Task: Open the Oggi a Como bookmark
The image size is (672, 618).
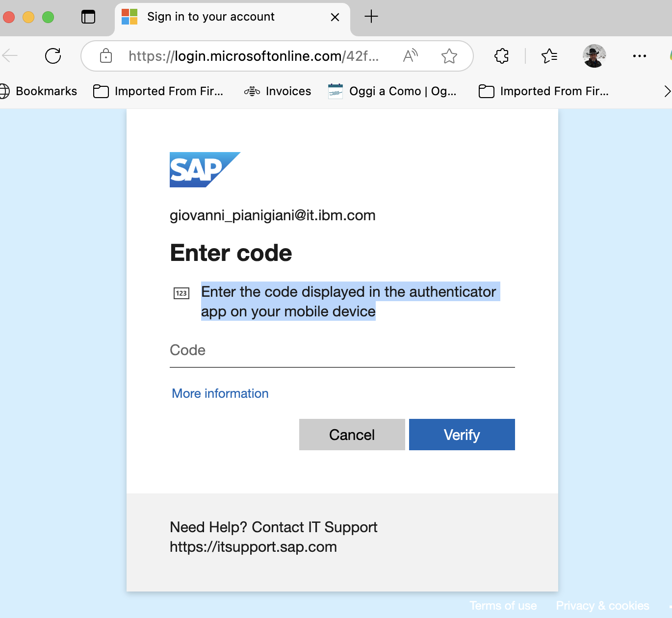Action: click(x=392, y=91)
